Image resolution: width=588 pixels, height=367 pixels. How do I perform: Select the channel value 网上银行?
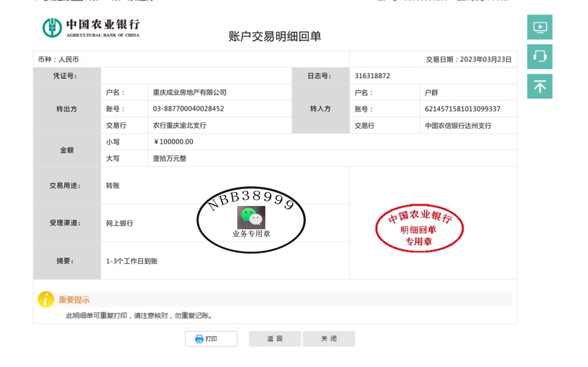[120, 223]
